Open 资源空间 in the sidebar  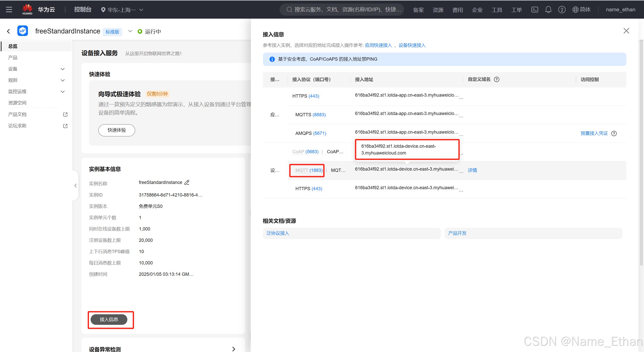17,103
